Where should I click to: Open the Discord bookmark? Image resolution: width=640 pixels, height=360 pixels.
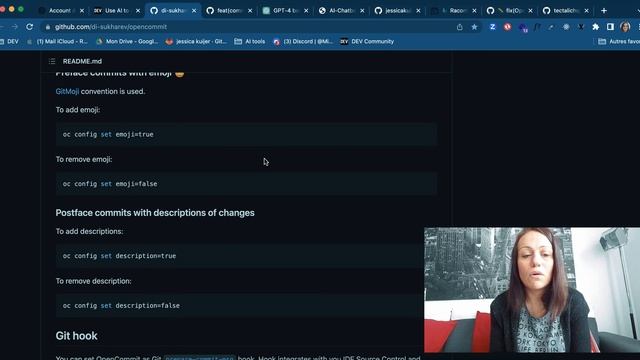(x=303, y=42)
